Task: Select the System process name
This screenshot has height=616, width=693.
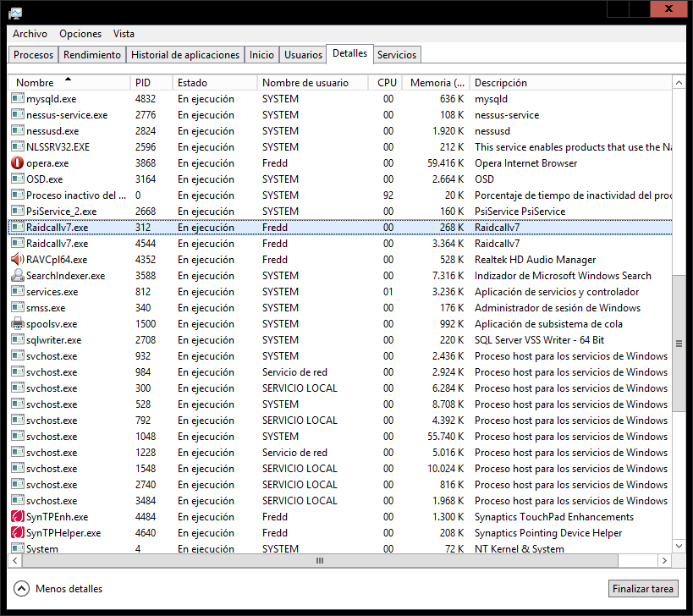Action: [42, 548]
